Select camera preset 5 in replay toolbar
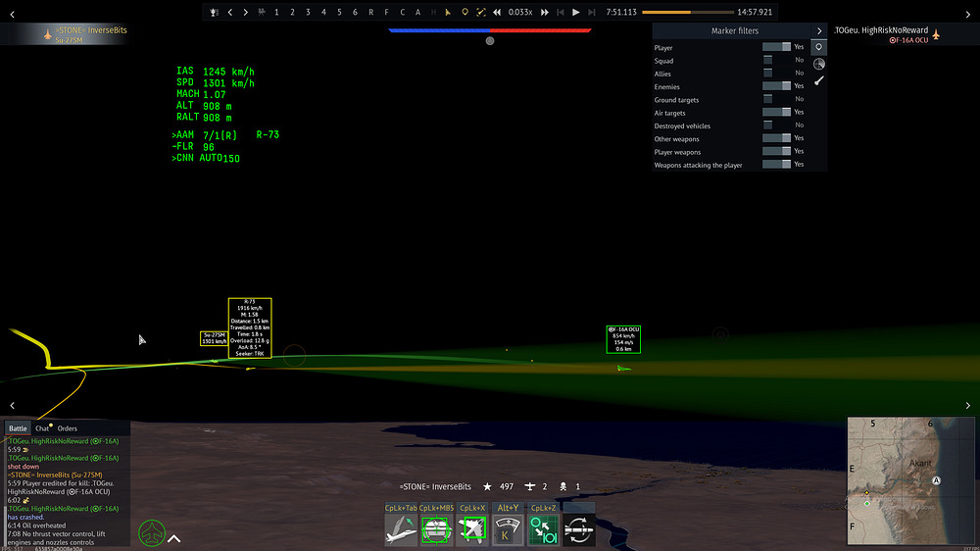This screenshot has width=980, height=551. point(339,12)
